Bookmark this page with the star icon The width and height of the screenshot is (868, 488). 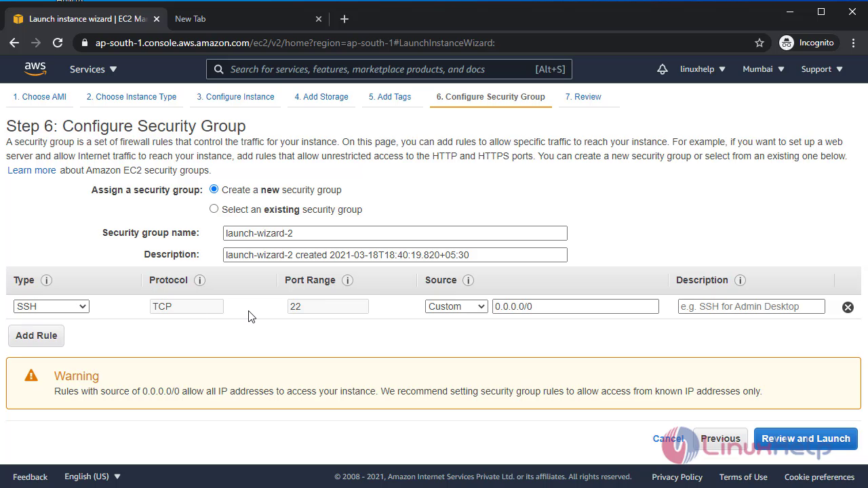tap(759, 43)
